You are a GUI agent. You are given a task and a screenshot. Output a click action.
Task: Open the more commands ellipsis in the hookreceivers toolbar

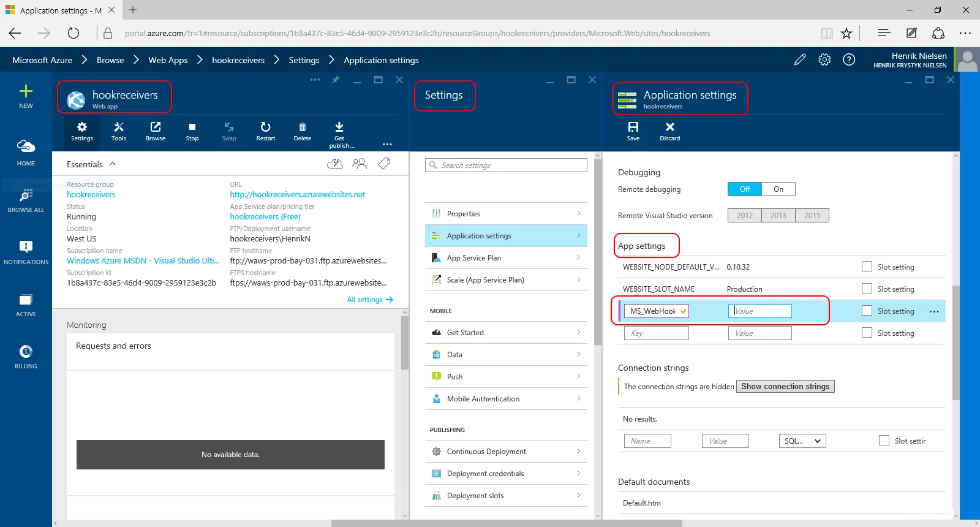point(387,145)
